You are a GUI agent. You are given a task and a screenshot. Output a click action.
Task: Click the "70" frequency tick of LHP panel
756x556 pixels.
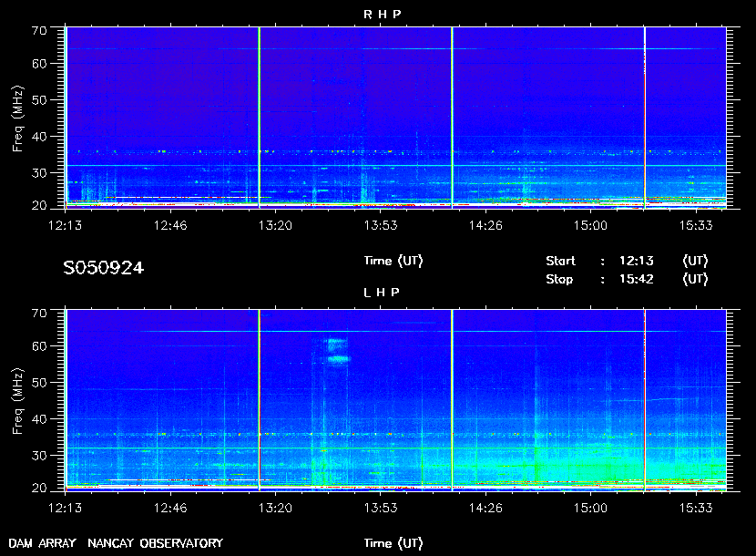point(39,314)
